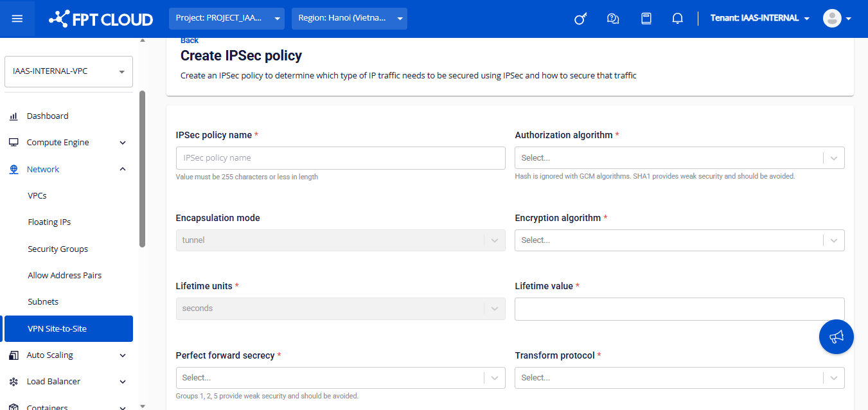Screen dimensions: 868x410
Task: Open the Perfect forward secrecy dropdown
Action: point(341,378)
